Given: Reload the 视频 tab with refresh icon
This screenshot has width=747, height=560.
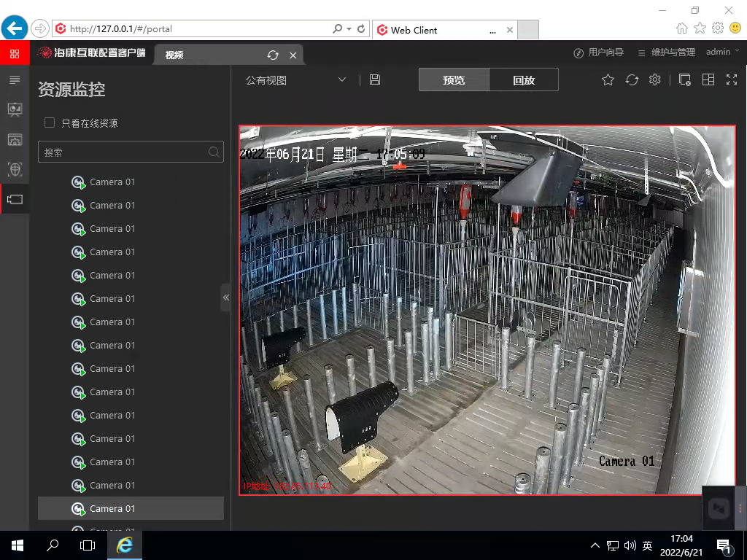Looking at the screenshot, I should click(273, 55).
